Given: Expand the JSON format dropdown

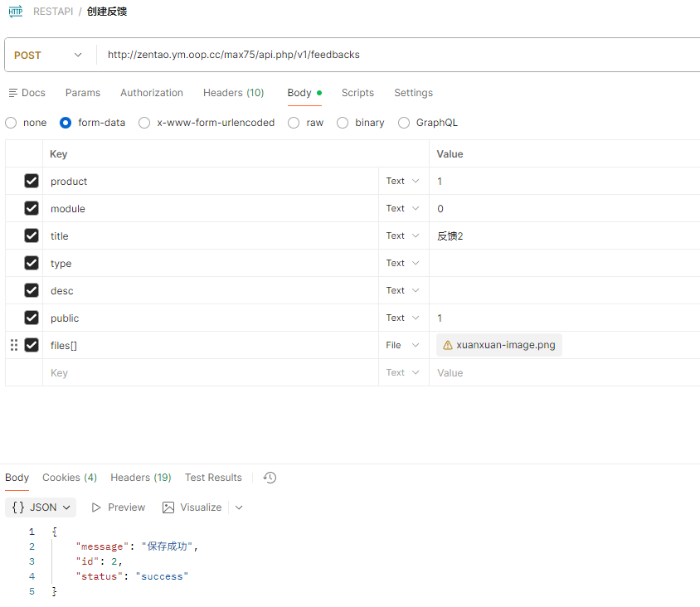Looking at the screenshot, I should point(41,507).
